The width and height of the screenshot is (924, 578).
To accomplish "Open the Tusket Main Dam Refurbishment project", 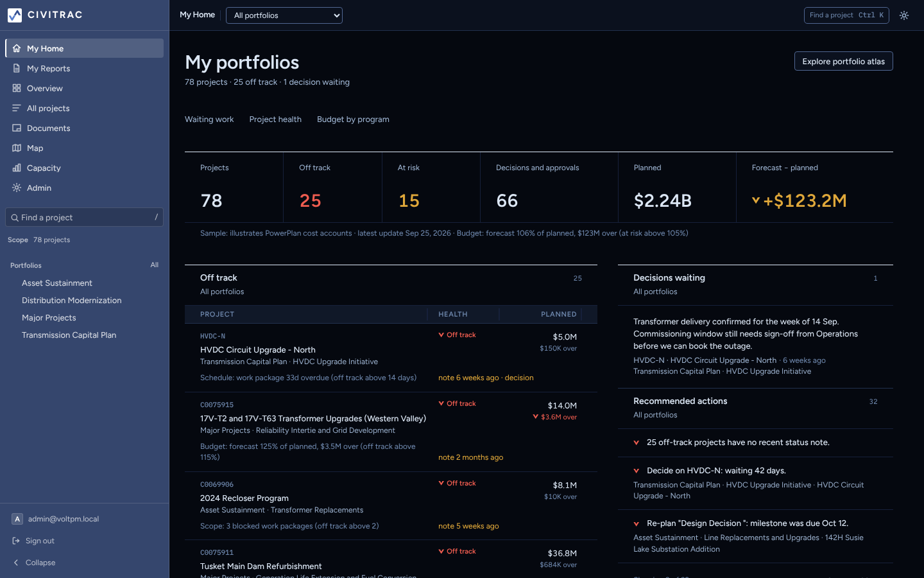I will (x=261, y=566).
